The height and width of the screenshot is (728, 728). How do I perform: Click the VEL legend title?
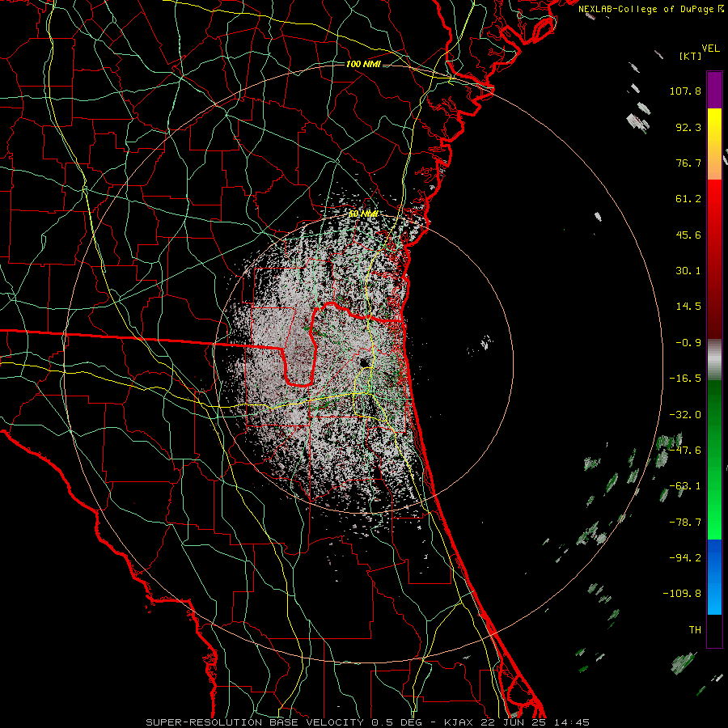(x=711, y=49)
